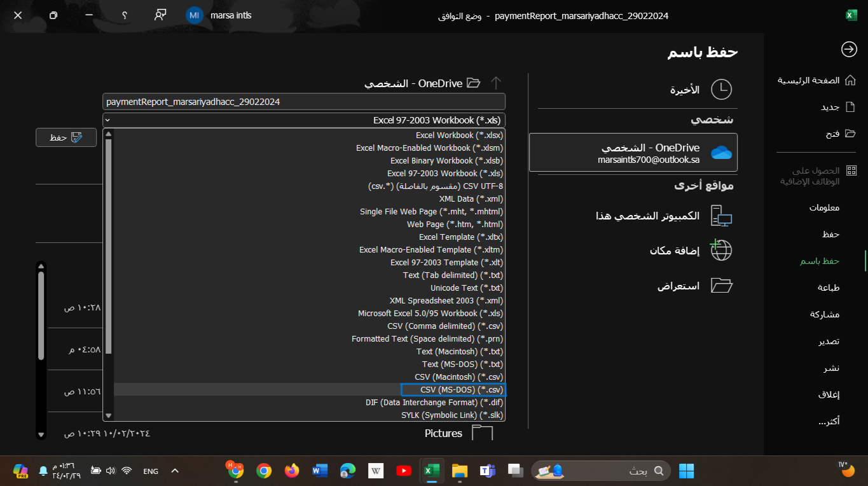Open the Print menu item in sidebar
Image resolution: width=868 pixels, height=486 pixels.
[828, 288]
